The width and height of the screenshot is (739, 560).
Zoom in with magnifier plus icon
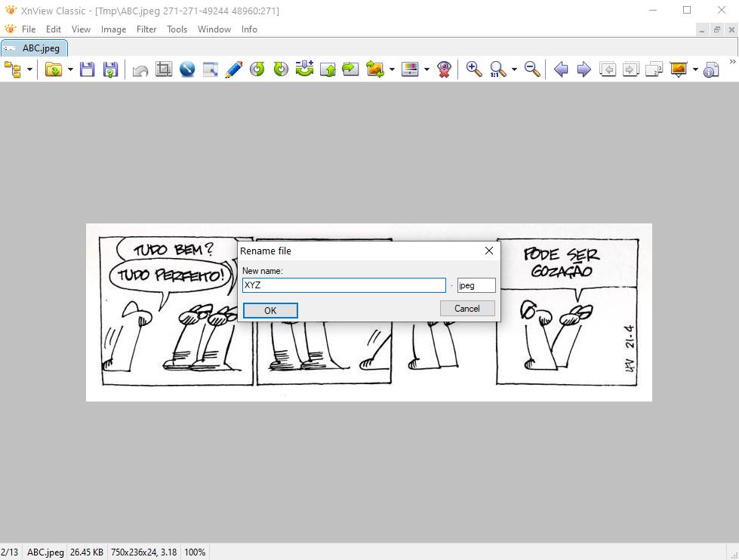pos(474,69)
